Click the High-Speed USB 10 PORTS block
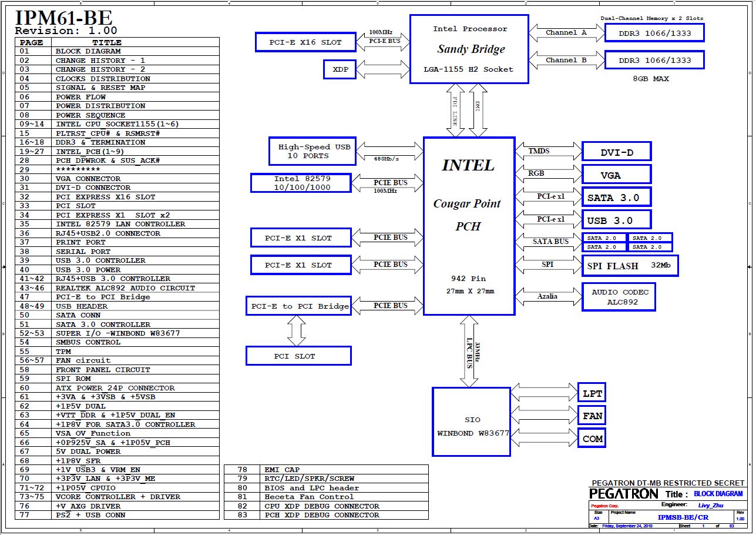Screen dimensions: 756x535 click(x=313, y=151)
